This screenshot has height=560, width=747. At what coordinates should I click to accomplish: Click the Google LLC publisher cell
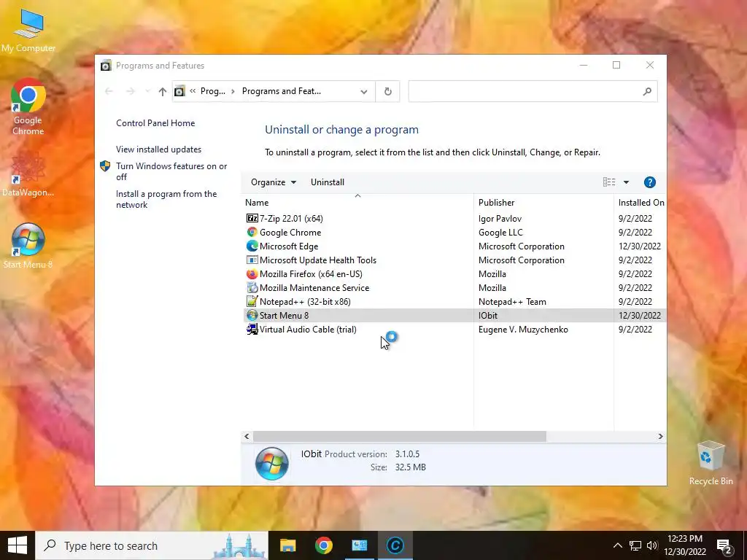(x=500, y=232)
